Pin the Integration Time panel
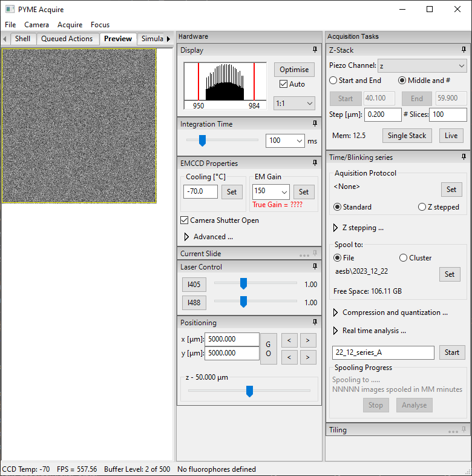Image resolution: width=472 pixels, height=476 pixels. (315, 124)
